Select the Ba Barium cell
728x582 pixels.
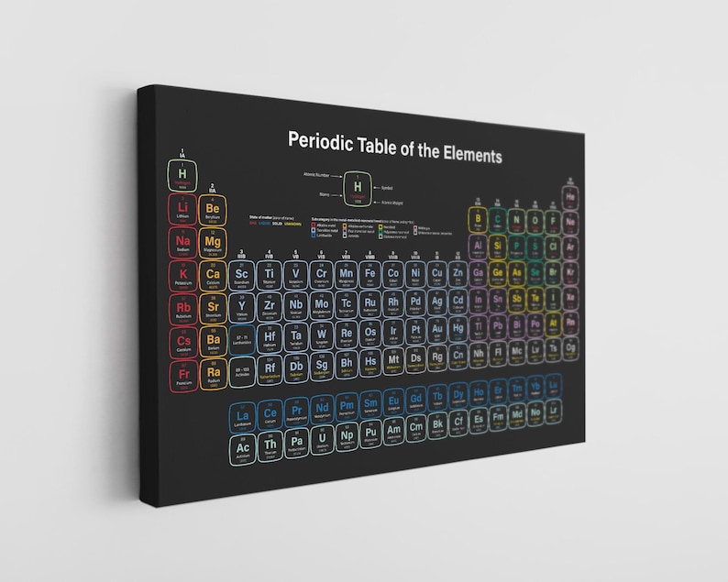click(x=214, y=341)
